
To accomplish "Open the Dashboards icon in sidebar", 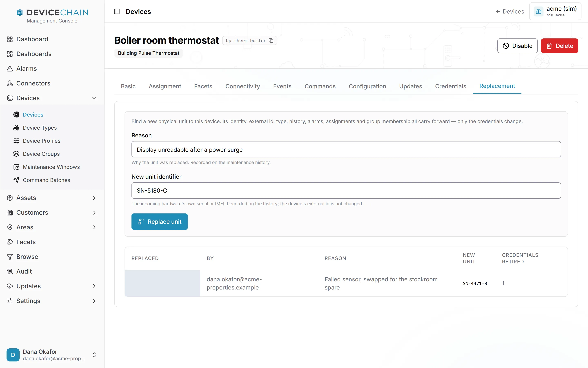I will pos(10,54).
